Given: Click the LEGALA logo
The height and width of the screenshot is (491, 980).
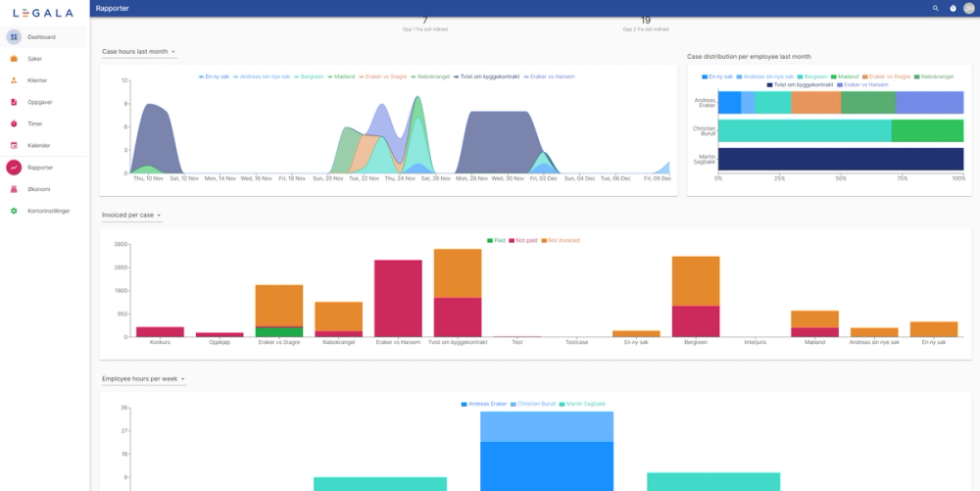Looking at the screenshot, I should pyautogui.click(x=43, y=13).
